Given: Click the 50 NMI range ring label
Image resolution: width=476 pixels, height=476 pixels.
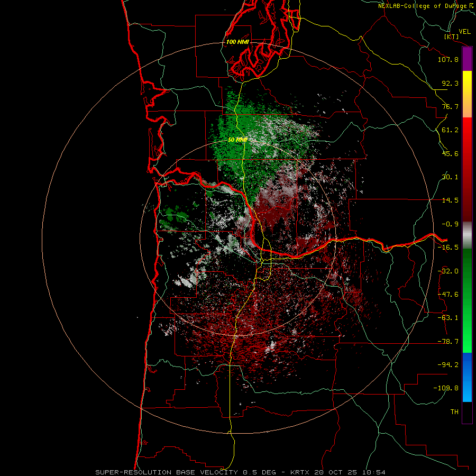Looking at the screenshot, I should [x=237, y=140].
